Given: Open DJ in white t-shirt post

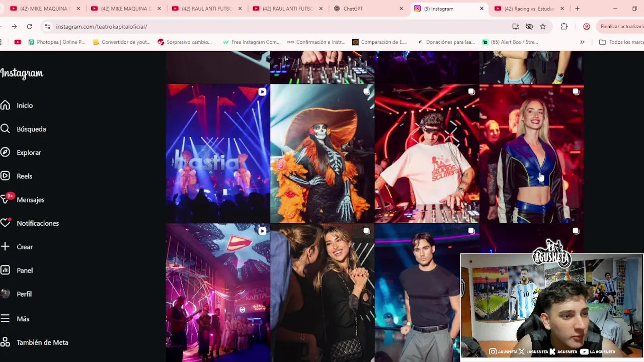Looking at the screenshot, I should pyautogui.click(x=427, y=153).
